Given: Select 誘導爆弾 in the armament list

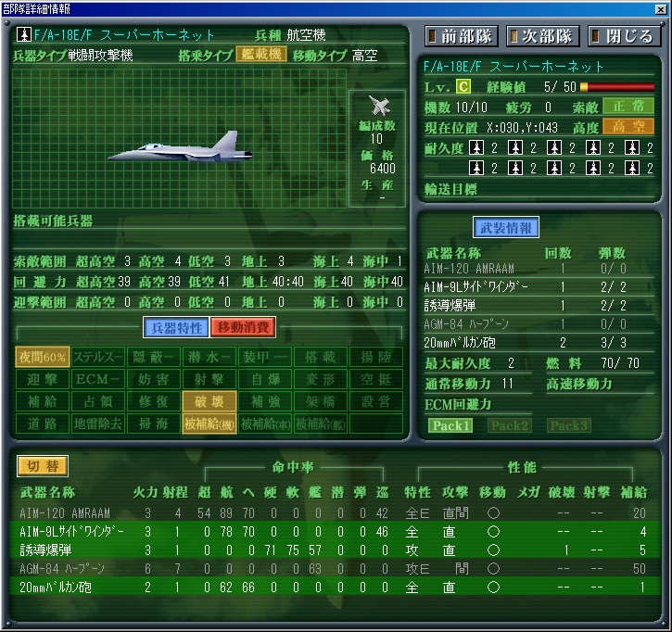Looking at the screenshot, I should [539, 306].
